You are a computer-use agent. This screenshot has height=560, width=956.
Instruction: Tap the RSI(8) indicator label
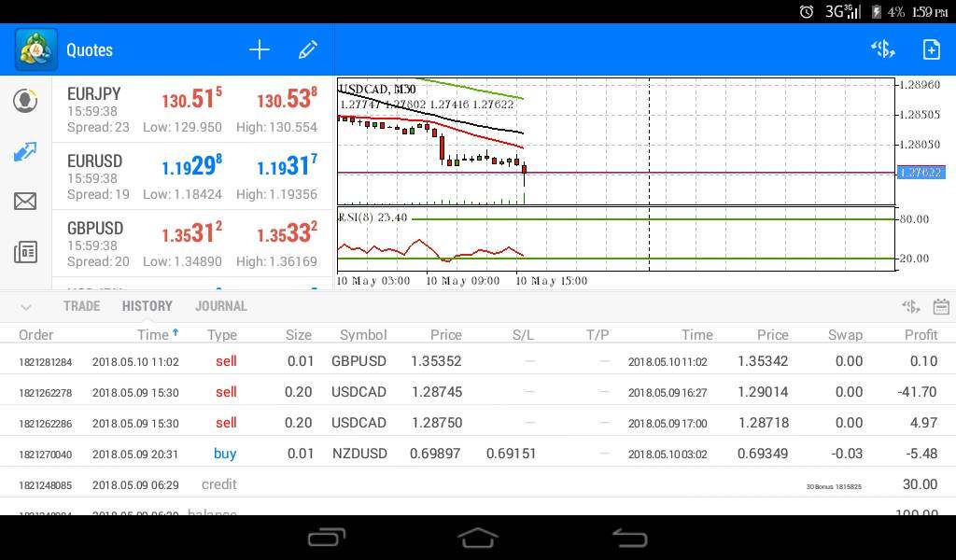pos(373,217)
